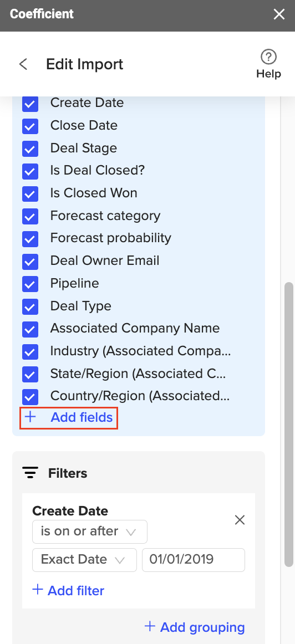This screenshot has width=295, height=644.
Task: Click the plus icon next to Add filter
Action: click(38, 590)
